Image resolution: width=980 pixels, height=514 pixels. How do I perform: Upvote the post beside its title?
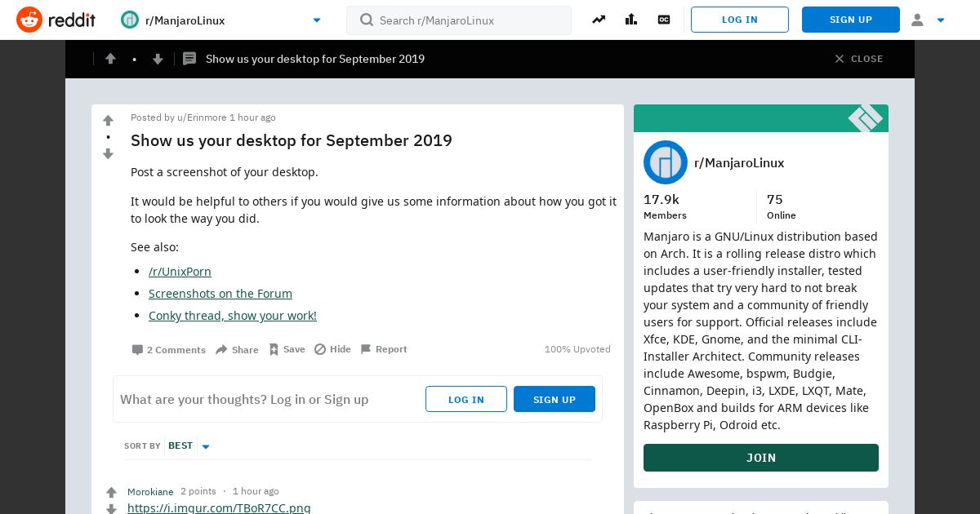pyautogui.click(x=108, y=121)
